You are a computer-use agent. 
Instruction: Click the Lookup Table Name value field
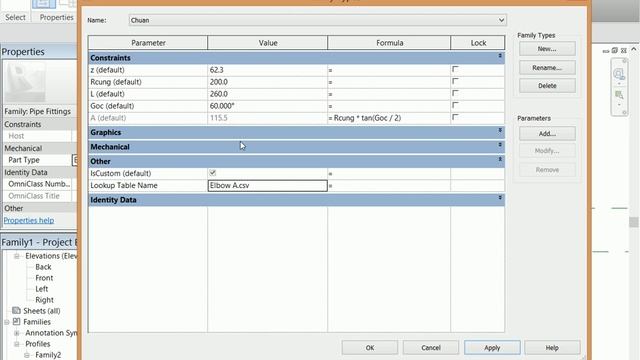267,186
